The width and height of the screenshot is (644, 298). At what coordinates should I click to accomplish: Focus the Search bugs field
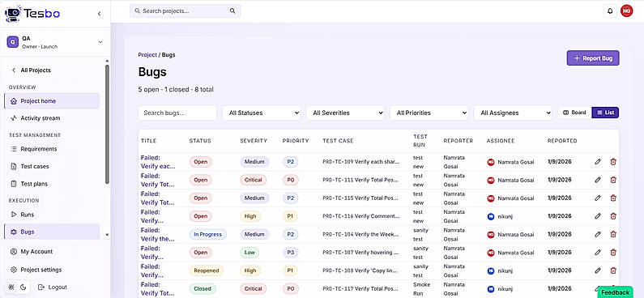point(177,113)
